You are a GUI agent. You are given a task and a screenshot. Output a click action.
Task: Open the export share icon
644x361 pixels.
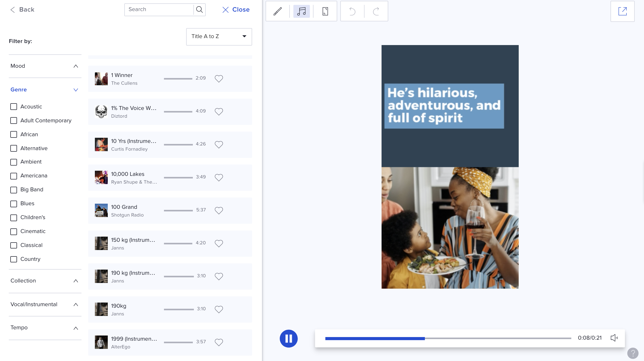click(x=622, y=11)
